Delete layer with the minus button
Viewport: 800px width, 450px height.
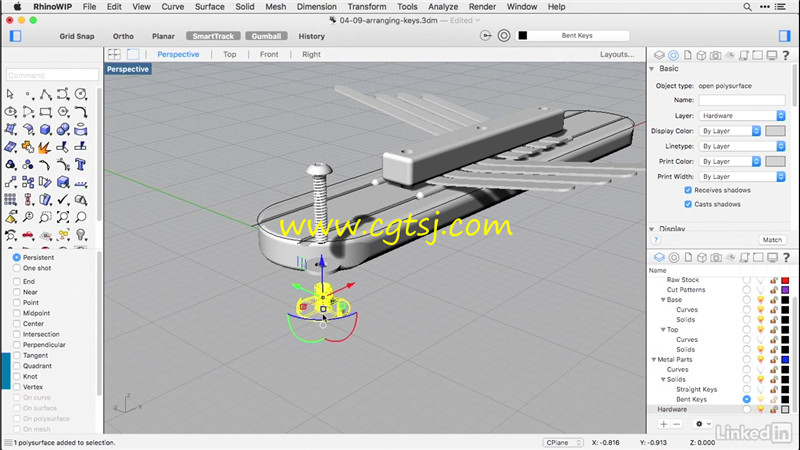pyautogui.click(x=677, y=424)
